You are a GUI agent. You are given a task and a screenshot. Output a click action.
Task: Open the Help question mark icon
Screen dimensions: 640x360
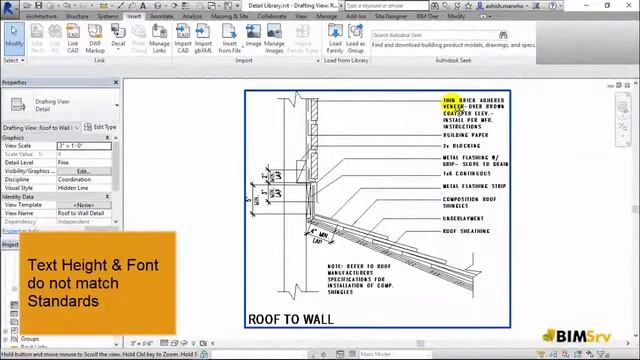click(x=552, y=6)
